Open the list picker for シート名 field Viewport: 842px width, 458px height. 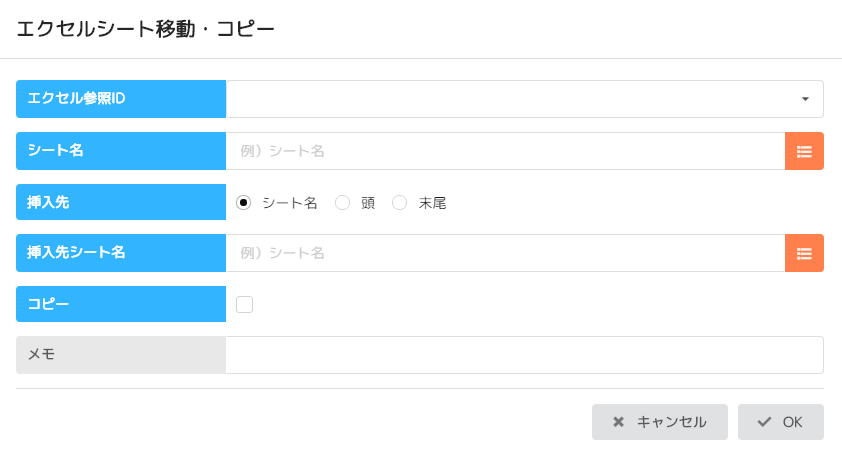click(804, 151)
